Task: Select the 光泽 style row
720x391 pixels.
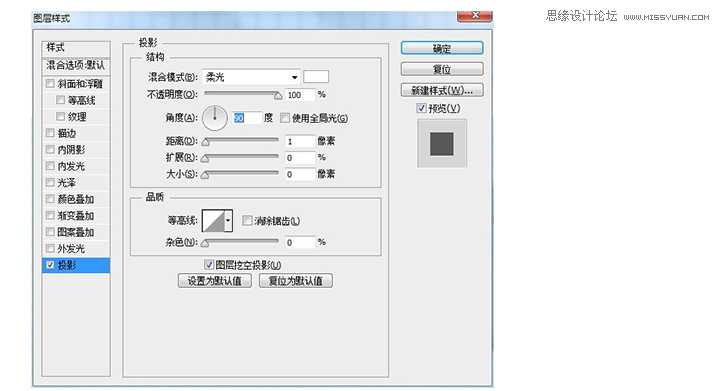Action: [x=76, y=183]
